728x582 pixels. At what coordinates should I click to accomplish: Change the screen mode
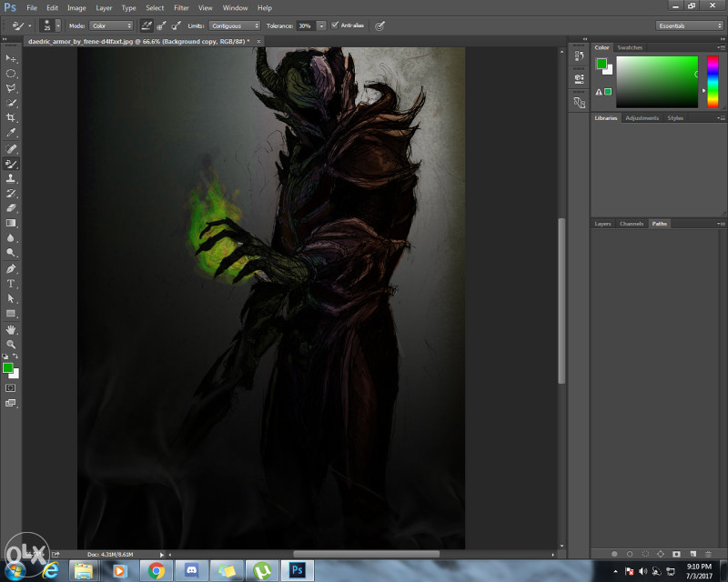click(11, 404)
